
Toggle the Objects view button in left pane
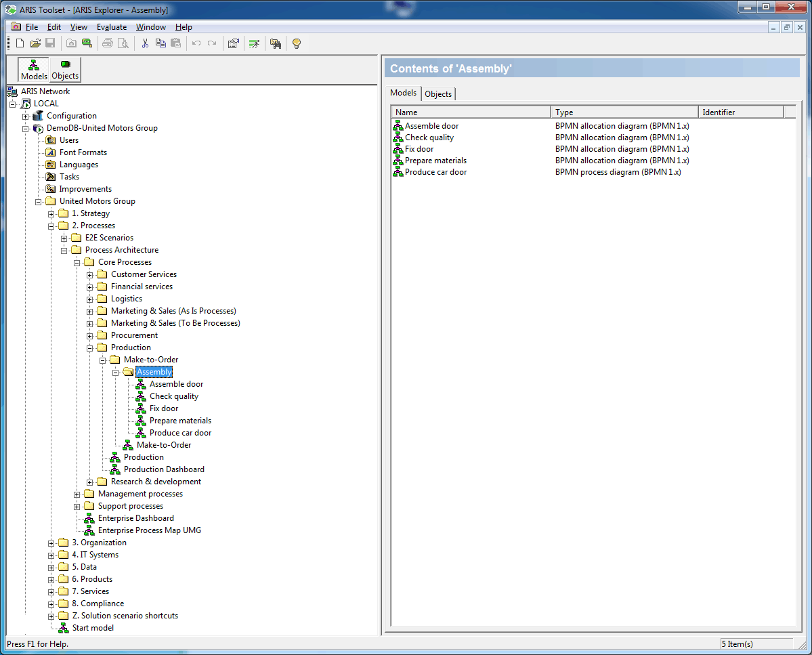click(65, 70)
